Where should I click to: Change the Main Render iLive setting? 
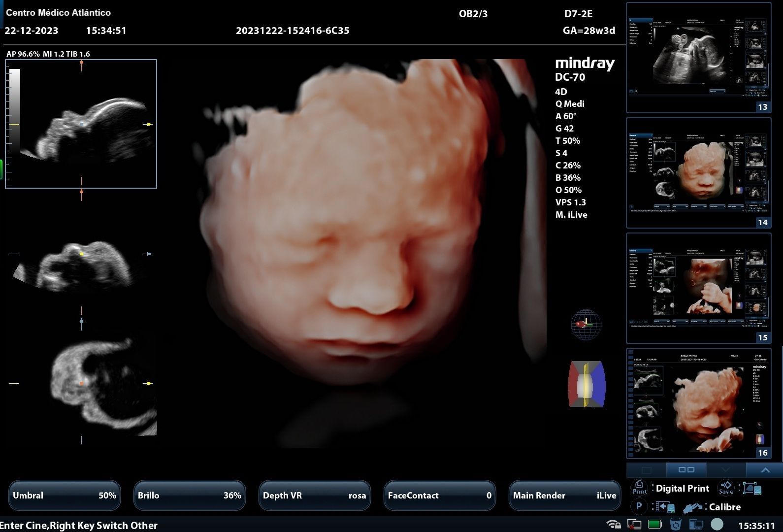point(565,496)
